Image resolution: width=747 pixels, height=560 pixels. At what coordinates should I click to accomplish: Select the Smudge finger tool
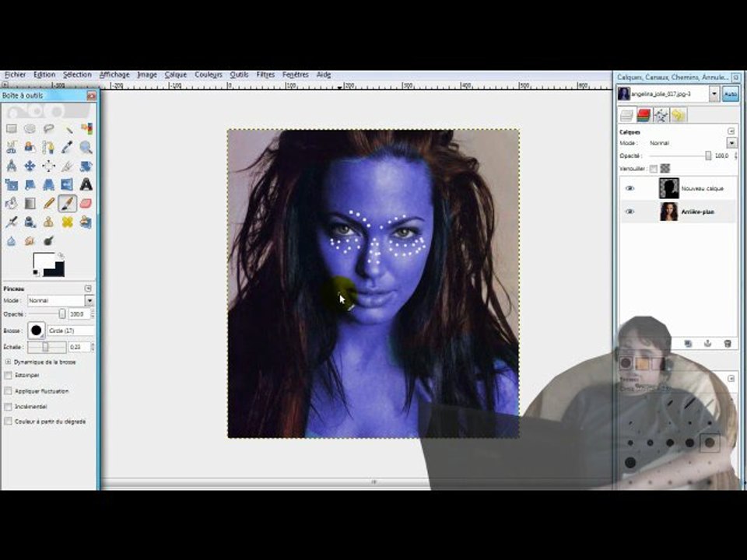click(30, 241)
